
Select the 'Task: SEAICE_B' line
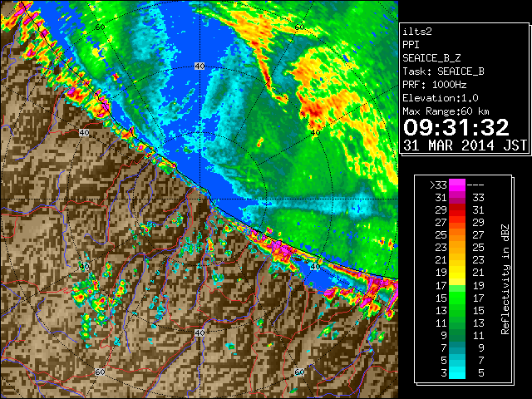[443, 71]
